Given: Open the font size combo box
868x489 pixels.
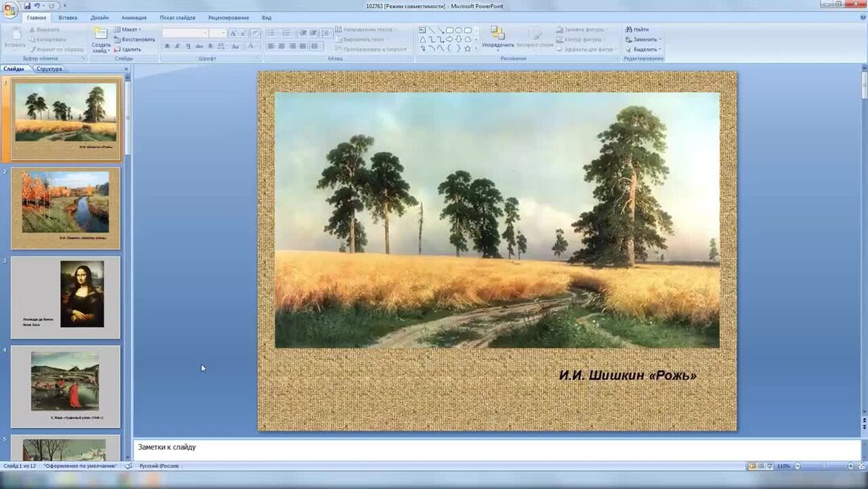Looking at the screenshot, I should 218,33.
